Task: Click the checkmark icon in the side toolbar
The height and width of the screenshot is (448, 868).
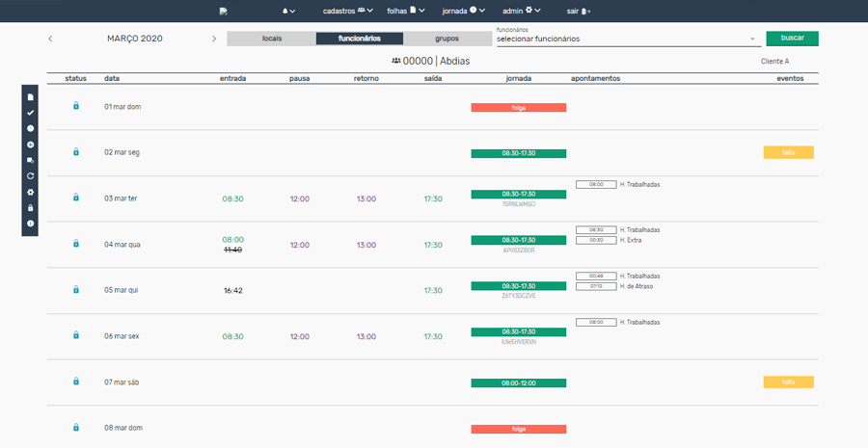Action: 31,113
